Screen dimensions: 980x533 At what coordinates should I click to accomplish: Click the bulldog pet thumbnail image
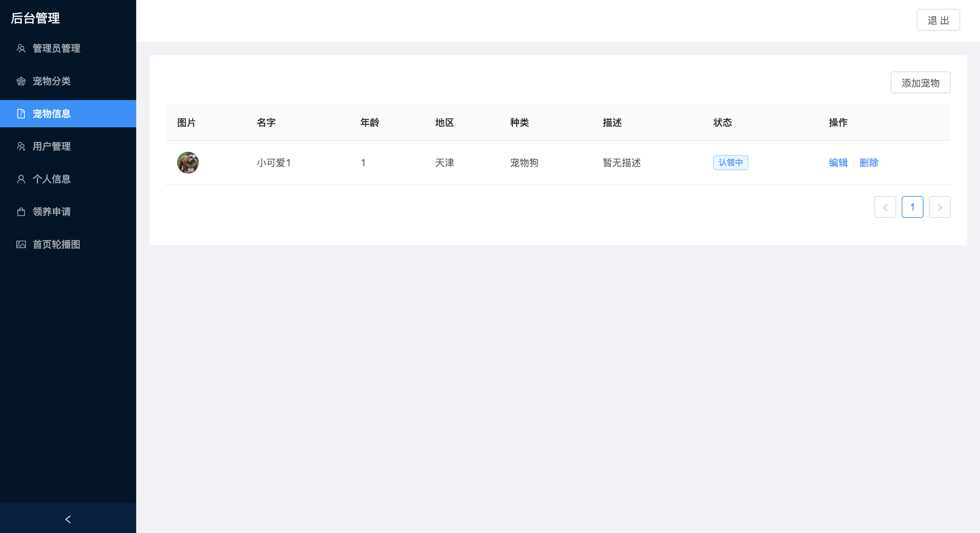[188, 163]
